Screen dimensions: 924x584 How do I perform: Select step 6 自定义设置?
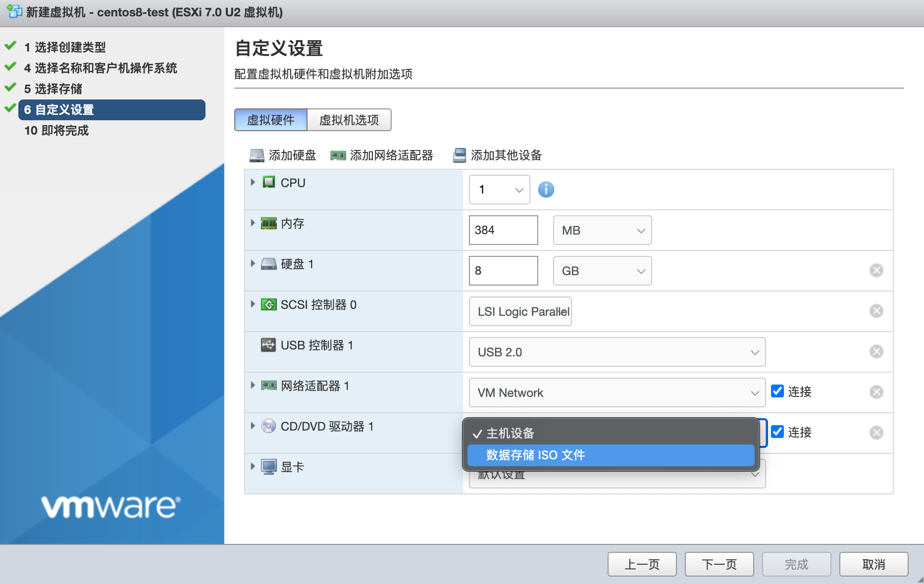point(112,109)
